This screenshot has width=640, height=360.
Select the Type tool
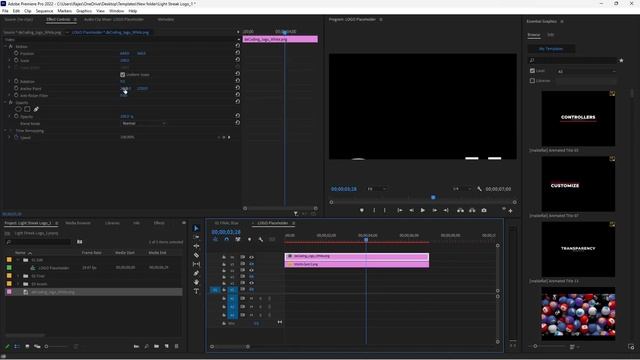196,291
